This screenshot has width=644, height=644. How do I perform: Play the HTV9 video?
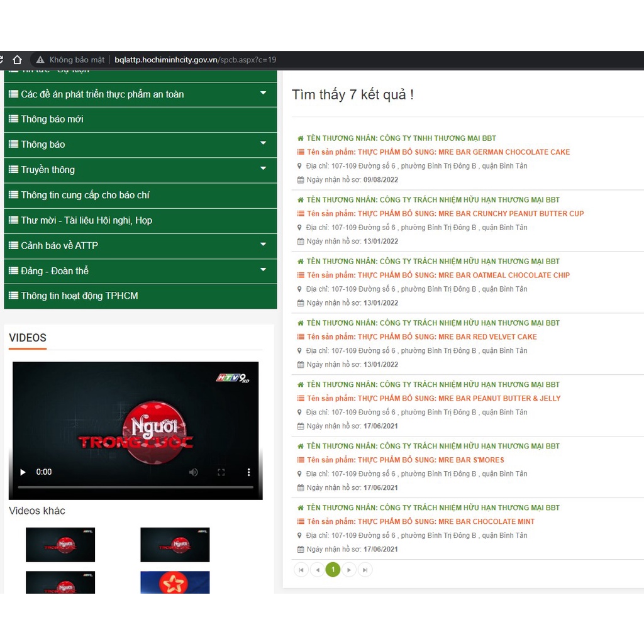tap(23, 472)
